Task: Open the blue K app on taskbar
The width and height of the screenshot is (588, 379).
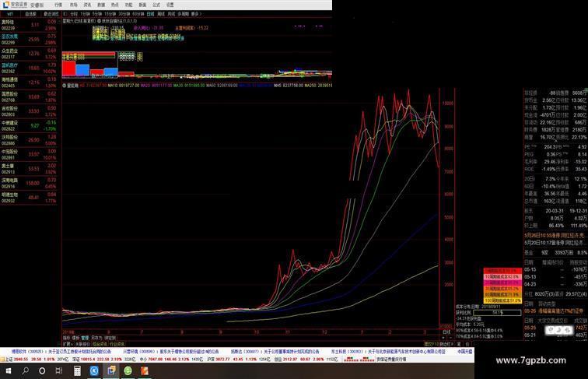Action: pyautogui.click(x=94, y=370)
